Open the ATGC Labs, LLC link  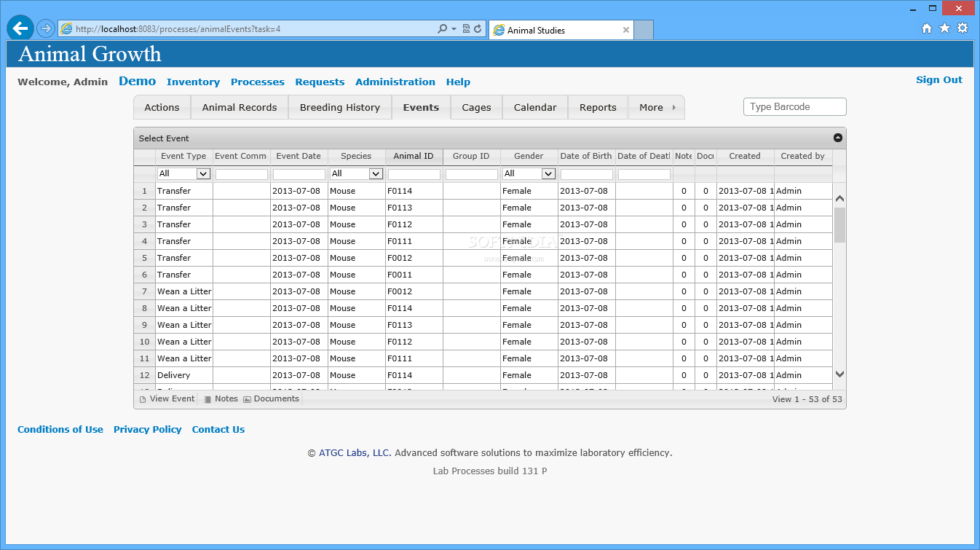point(355,453)
